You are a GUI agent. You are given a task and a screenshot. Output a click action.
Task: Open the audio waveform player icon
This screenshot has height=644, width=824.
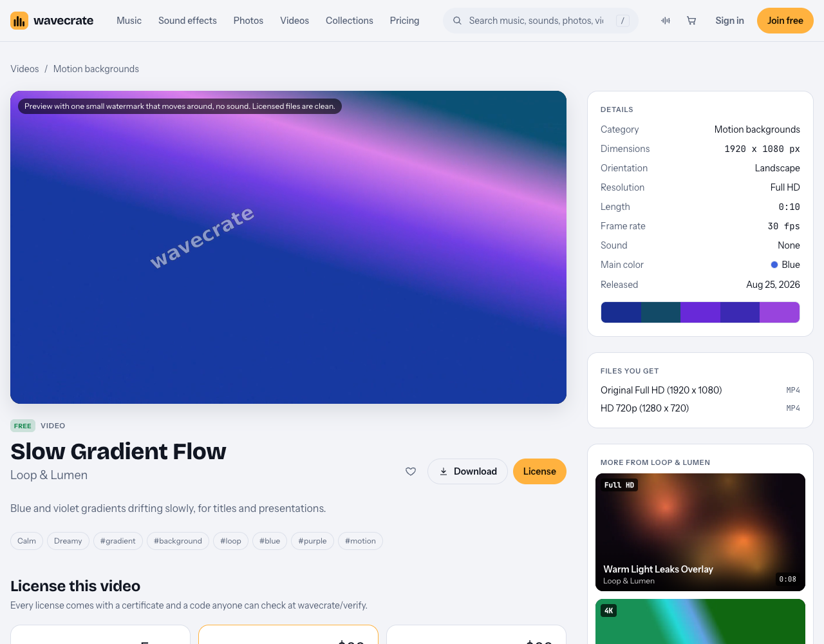[x=666, y=21]
